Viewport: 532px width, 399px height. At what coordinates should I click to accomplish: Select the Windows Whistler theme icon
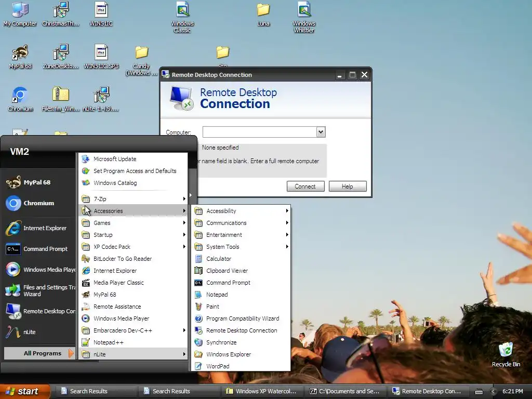tap(304, 17)
